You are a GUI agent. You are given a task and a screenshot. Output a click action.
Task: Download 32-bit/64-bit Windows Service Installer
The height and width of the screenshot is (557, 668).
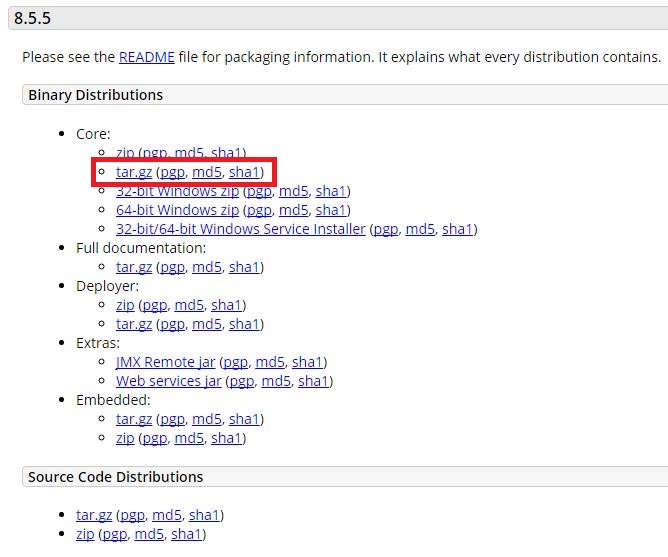tap(241, 229)
